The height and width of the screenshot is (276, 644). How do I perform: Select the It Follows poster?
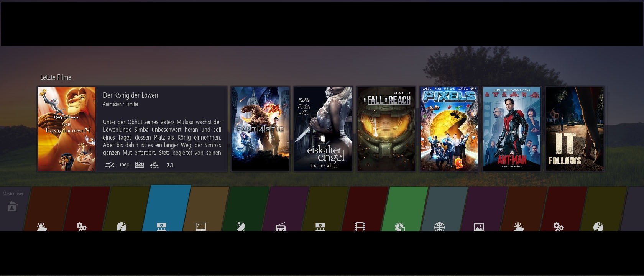(x=575, y=129)
